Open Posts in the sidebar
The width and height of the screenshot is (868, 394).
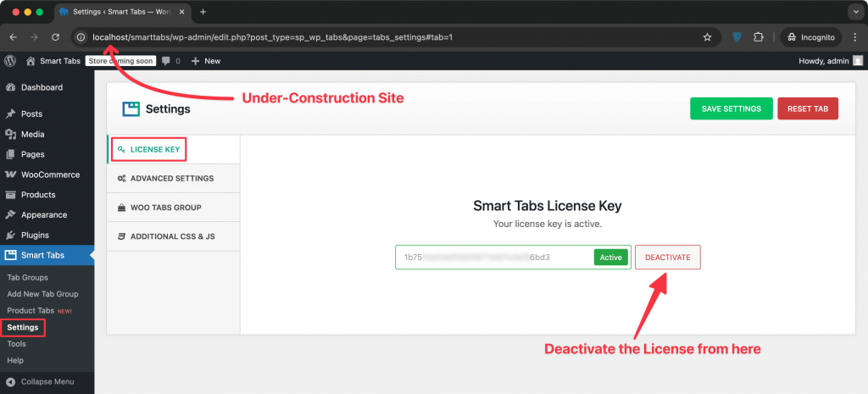pyautogui.click(x=47, y=114)
